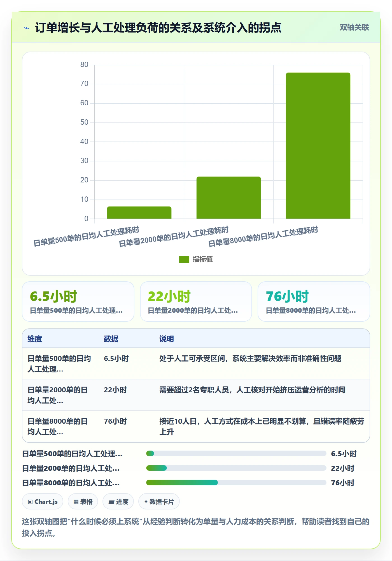The width and height of the screenshot is (392, 561).
Task: Click the x-axis label 日单量2000单的日均人工处理耗时
Action: pos(174,237)
